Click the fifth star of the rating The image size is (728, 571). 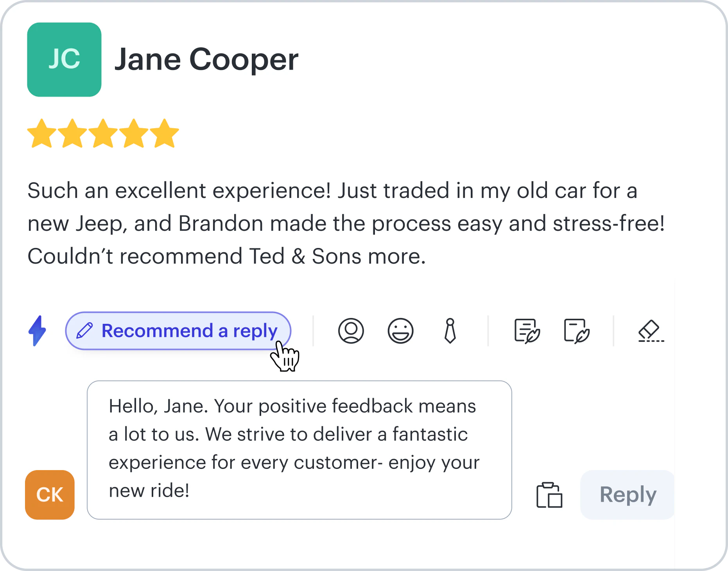(x=164, y=133)
